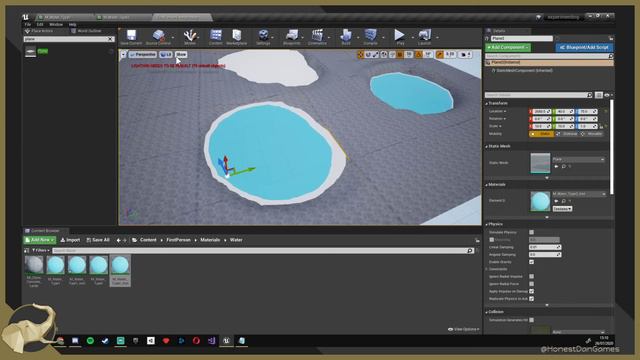This screenshot has height=360, width=640.
Task: Open the Show viewport flags dropdown
Action: [x=181, y=54]
